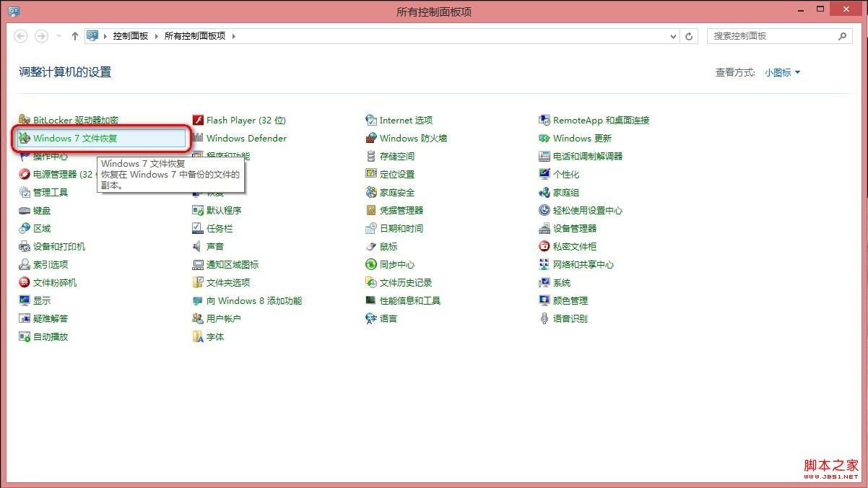Click the Windows Defender icon
868x488 pixels.
click(x=198, y=139)
